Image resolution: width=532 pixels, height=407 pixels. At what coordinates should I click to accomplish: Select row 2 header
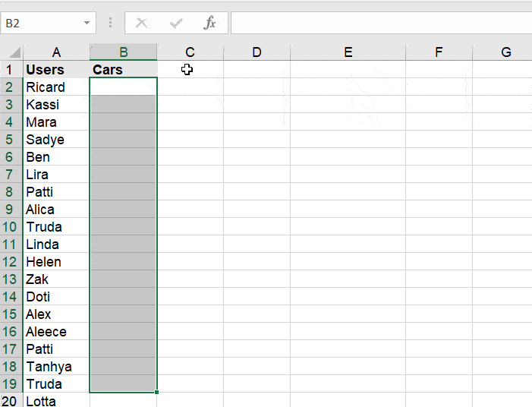pos(11,87)
